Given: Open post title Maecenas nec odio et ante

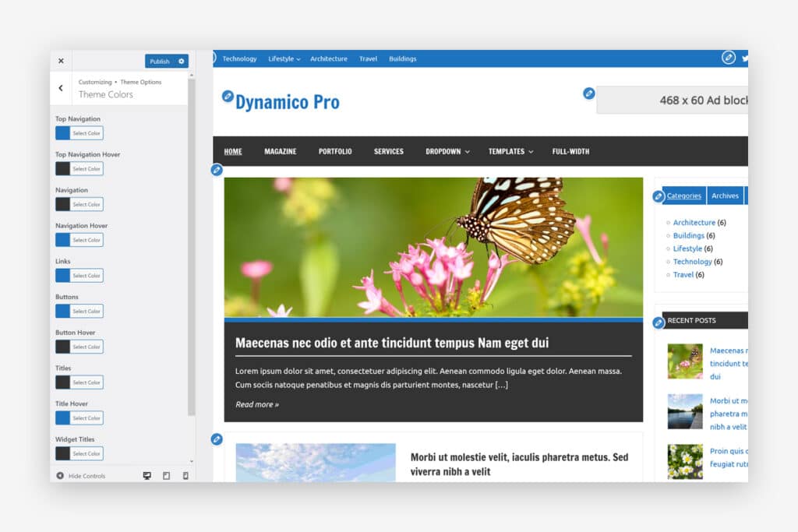Looking at the screenshot, I should tap(392, 343).
